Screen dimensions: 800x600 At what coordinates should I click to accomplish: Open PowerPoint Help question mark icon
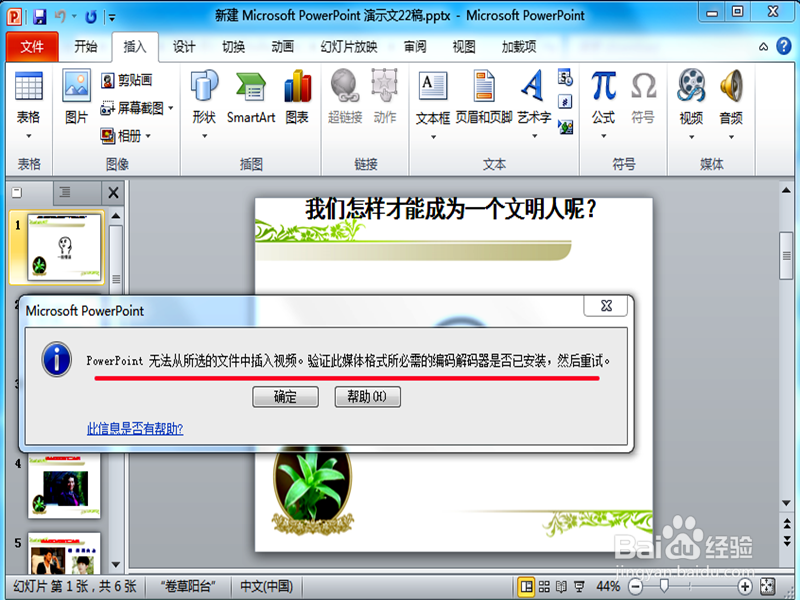(784, 46)
